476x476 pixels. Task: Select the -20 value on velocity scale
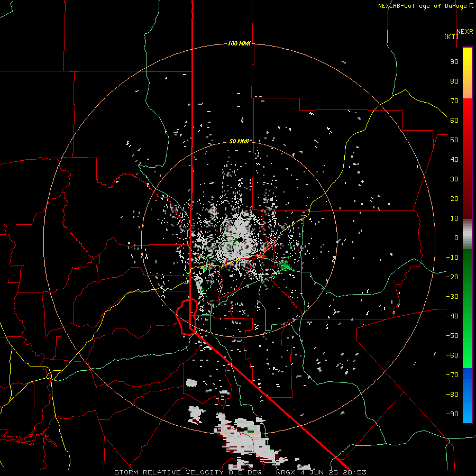click(x=452, y=277)
